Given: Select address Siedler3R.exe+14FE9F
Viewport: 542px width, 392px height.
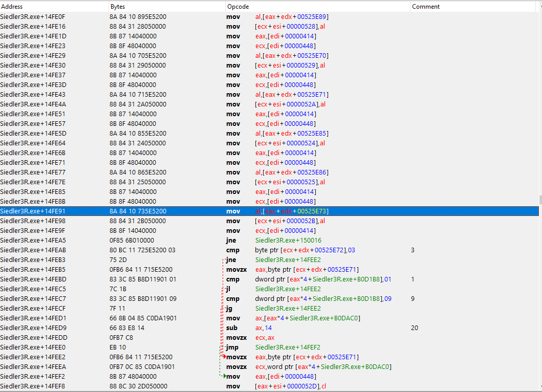Looking at the screenshot, I should pos(33,231).
